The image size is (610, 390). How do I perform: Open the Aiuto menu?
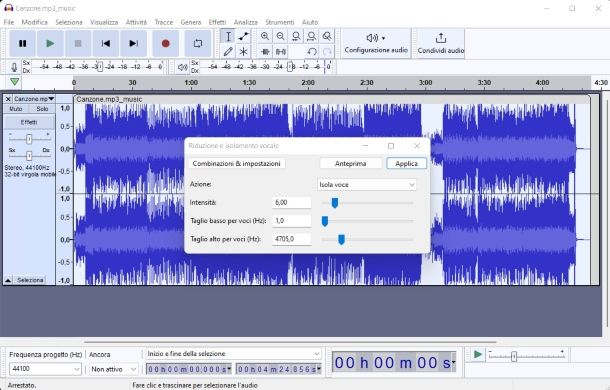tap(310, 22)
